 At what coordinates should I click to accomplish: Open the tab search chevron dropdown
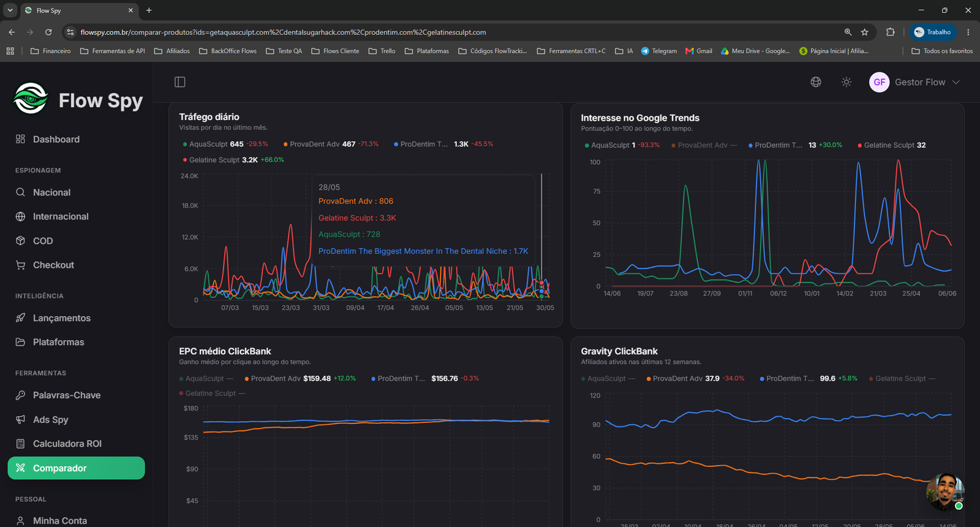(x=10, y=10)
